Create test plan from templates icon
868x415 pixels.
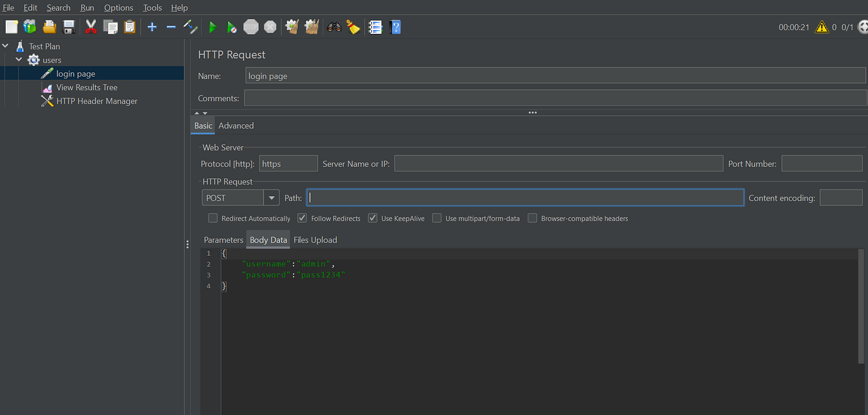coord(29,26)
